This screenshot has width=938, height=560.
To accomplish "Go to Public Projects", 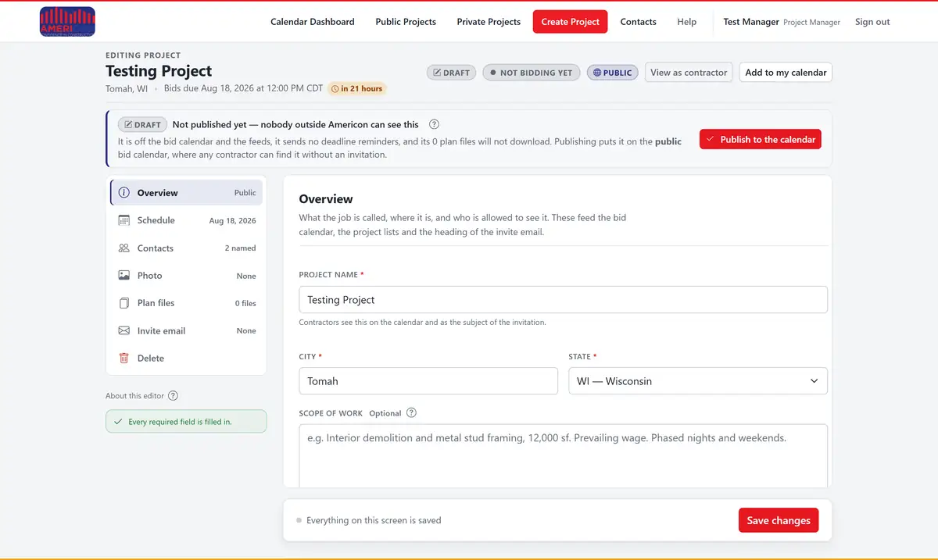I will pos(406,22).
